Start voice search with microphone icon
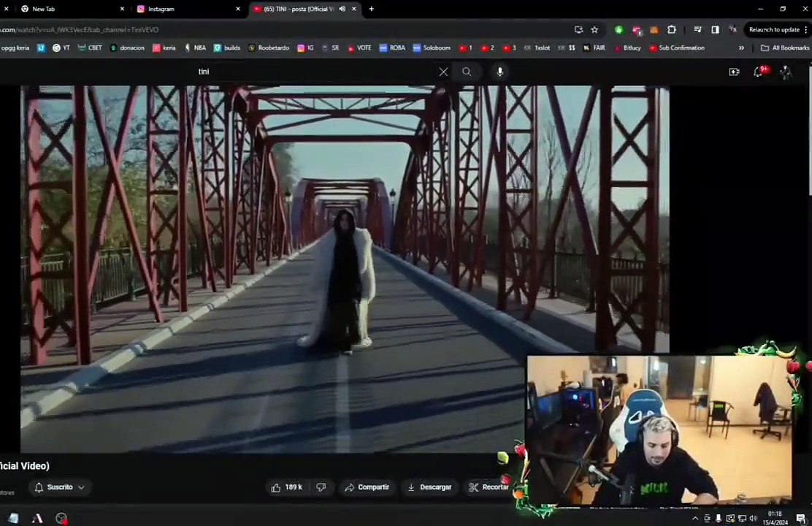The image size is (812, 526). point(499,72)
